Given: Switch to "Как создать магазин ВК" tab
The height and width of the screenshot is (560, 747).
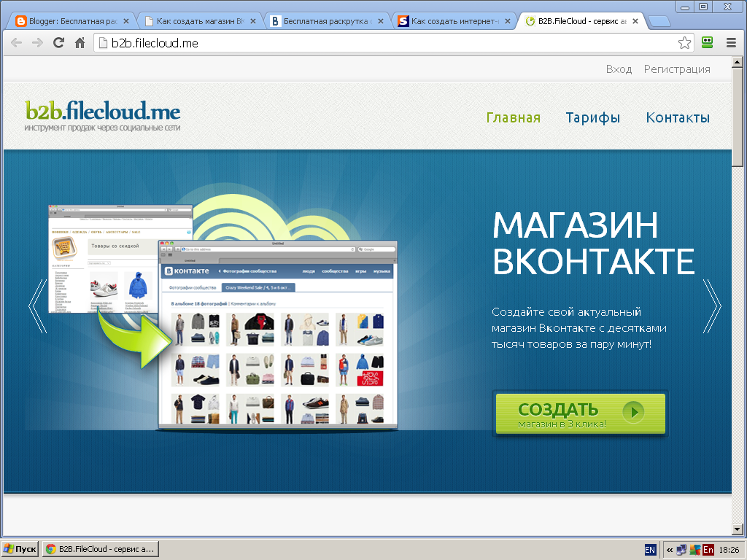Looking at the screenshot, I should [199, 21].
